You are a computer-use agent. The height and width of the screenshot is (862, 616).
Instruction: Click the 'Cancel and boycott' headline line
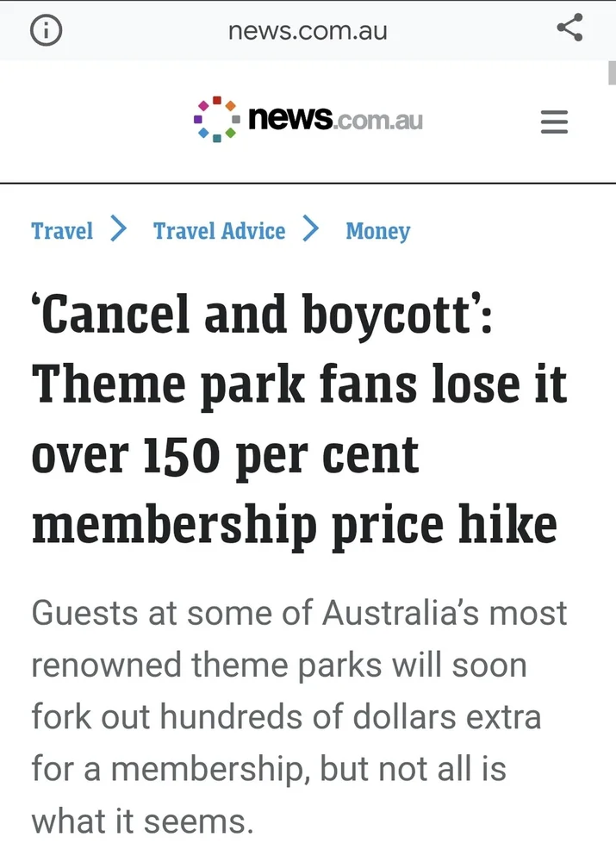(262, 314)
